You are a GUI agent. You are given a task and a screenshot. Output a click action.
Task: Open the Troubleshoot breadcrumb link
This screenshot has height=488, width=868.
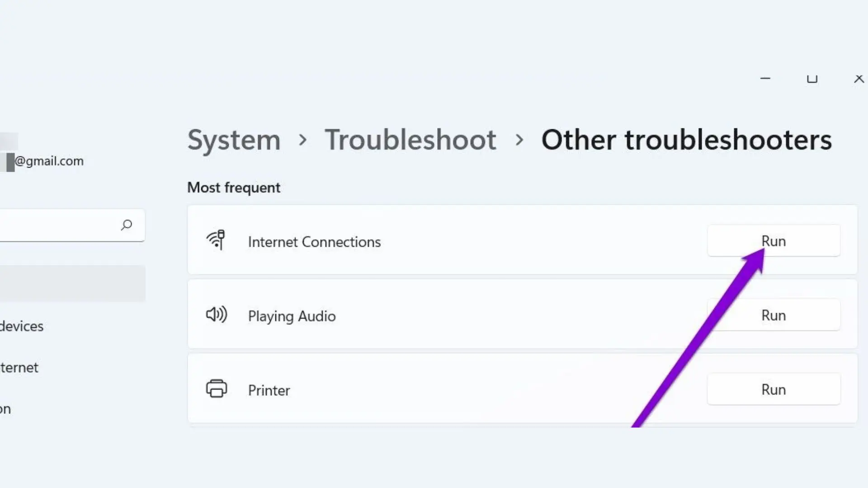coord(410,140)
